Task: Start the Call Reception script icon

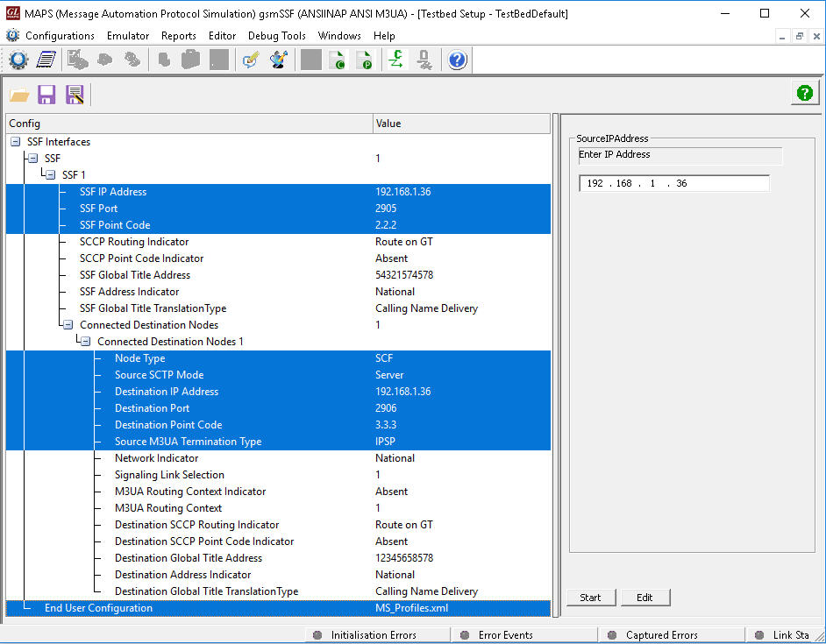Action: (366, 60)
